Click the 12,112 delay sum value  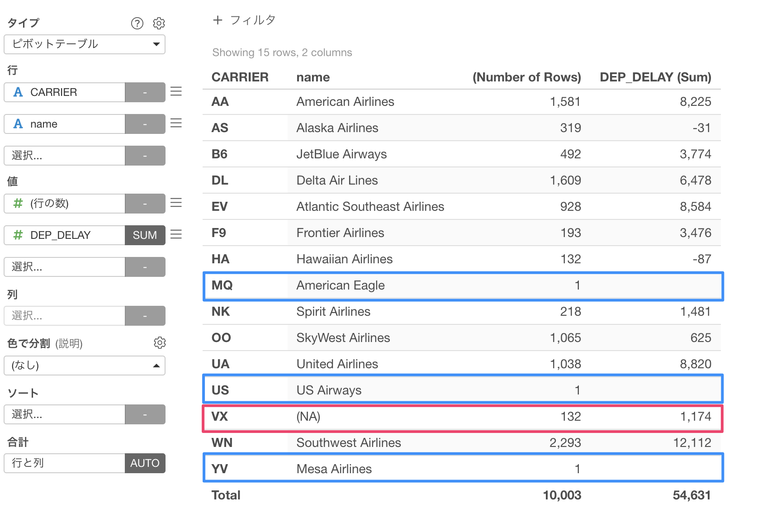[692, 442]
